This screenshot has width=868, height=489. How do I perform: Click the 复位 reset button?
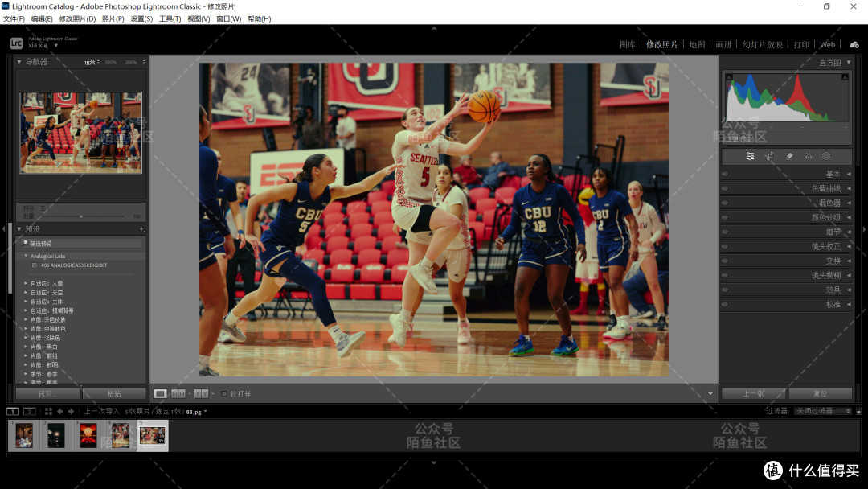click(x=821, y=394)
